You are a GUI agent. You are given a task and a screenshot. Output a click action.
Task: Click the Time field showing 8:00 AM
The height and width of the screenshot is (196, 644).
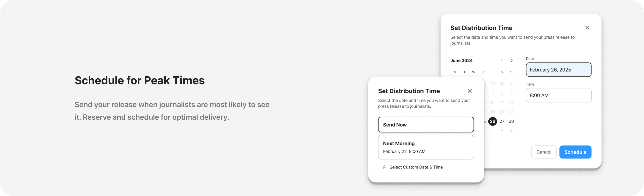tap(558, 95)
